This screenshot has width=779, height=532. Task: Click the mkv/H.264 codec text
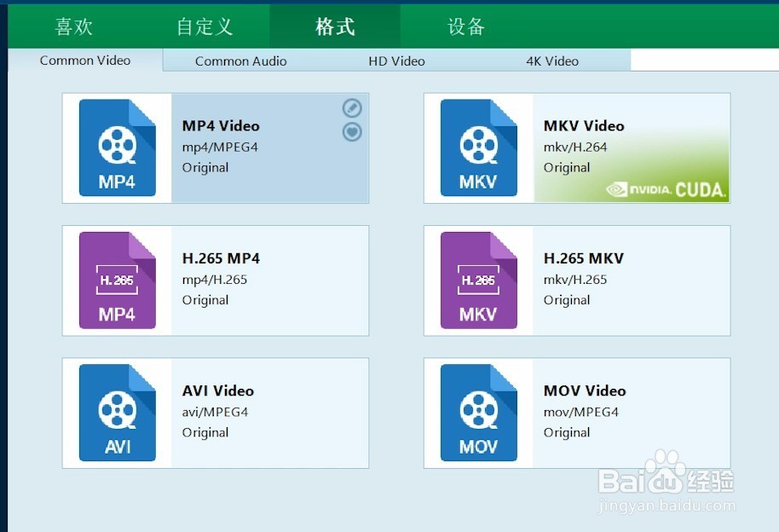point(575,147)
